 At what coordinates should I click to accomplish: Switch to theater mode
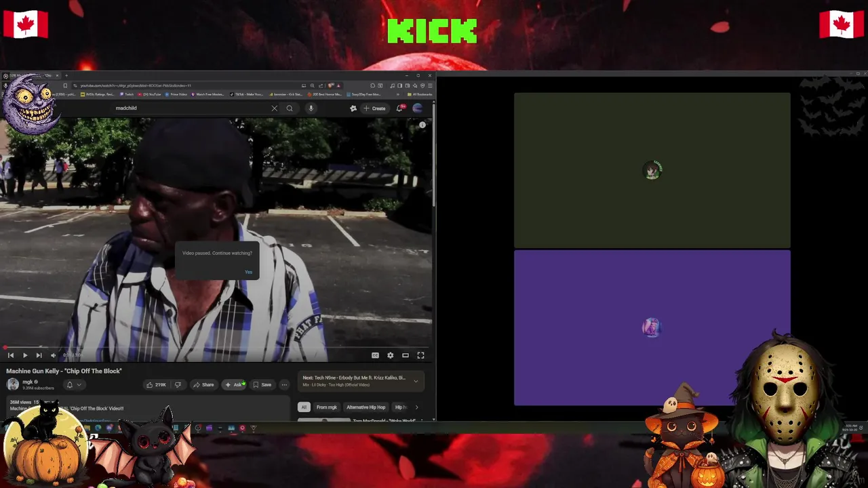(406, 355)
